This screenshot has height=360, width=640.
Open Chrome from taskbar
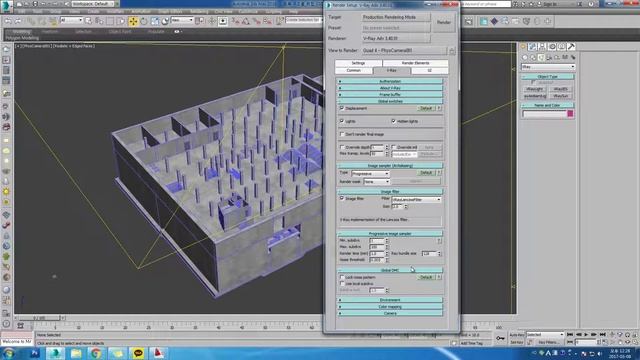coord(96,353)
